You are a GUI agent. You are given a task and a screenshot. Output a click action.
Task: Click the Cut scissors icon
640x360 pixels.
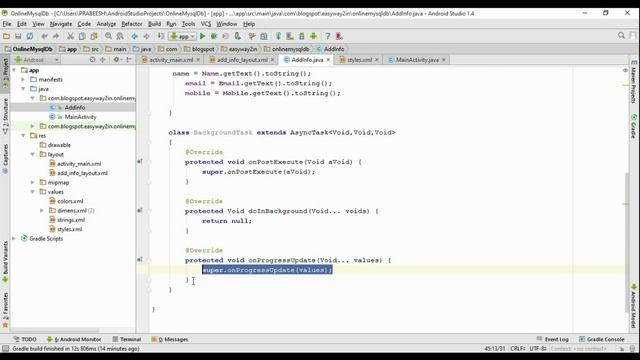[70, 36]
